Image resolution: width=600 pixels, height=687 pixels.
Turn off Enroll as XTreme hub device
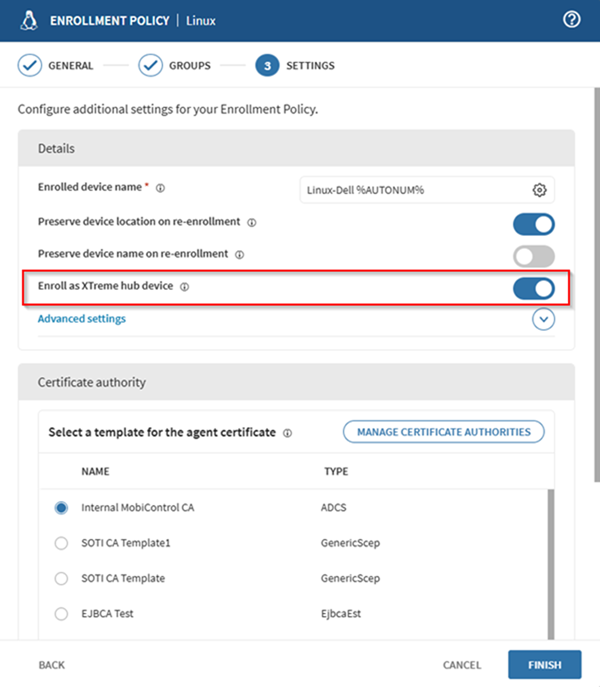coord(533,288)
